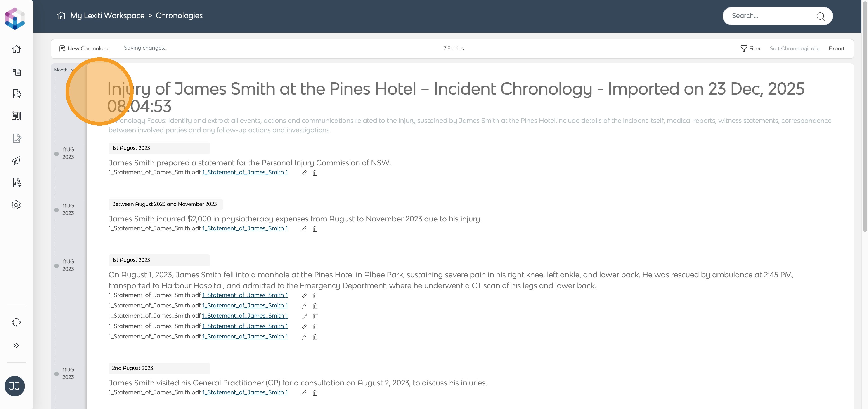Open the support headset icon
This screenshot has width=868, height=409.
coord(16,322)
